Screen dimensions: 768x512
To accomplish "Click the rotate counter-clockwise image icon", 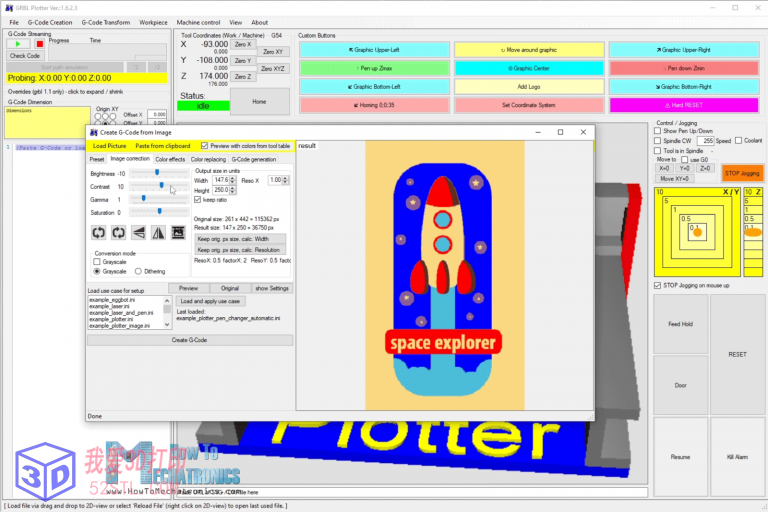I will (98, 233).
